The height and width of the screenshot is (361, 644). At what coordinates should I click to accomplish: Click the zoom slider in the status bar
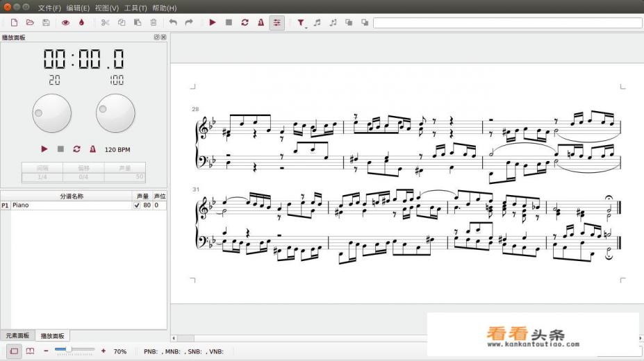click(x=74, y=349)
